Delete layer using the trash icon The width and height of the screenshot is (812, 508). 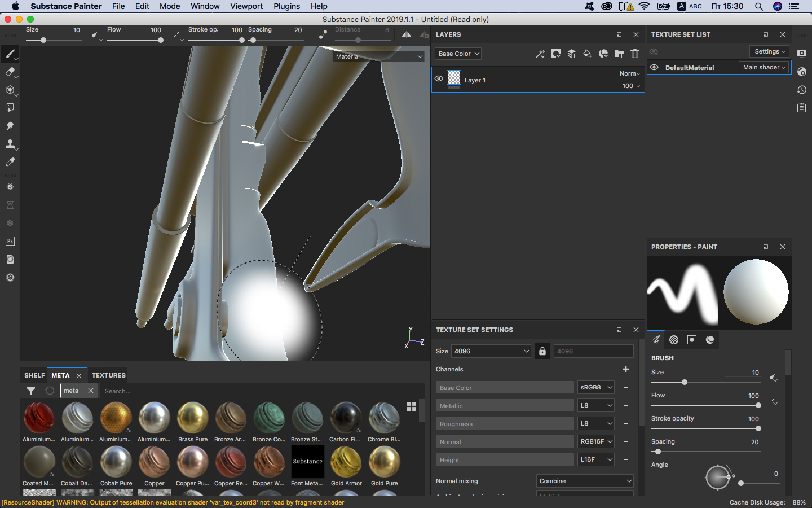pos(635,54)
